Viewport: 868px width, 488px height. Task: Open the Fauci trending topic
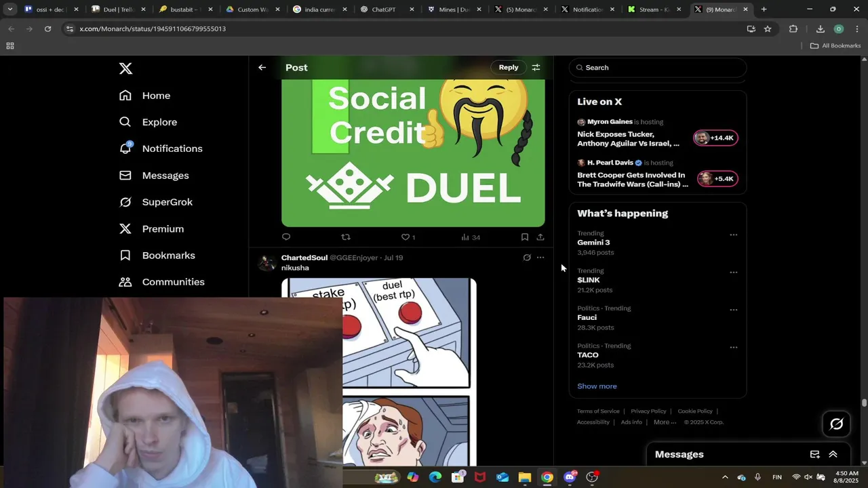587,317
